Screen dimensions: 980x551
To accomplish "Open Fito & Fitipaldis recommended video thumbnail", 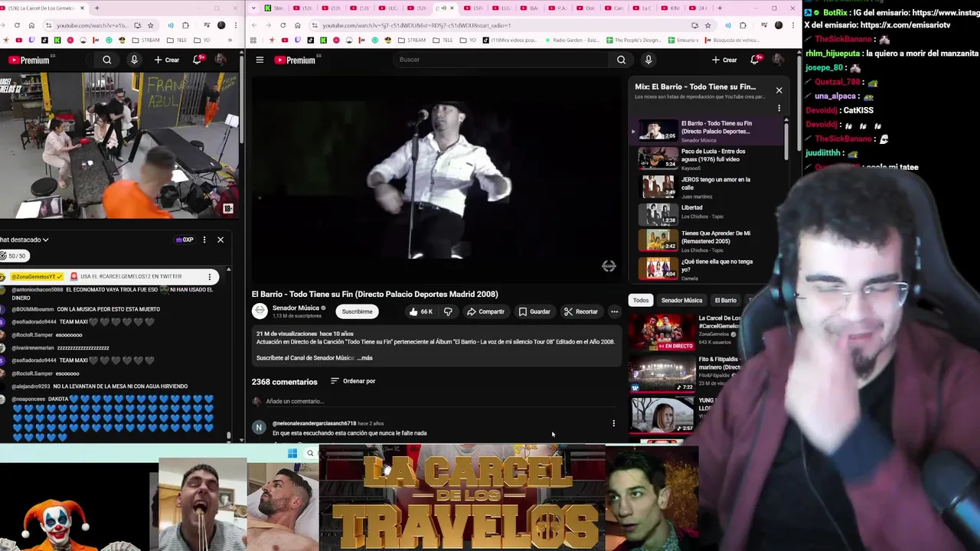I will click(662, 373).
